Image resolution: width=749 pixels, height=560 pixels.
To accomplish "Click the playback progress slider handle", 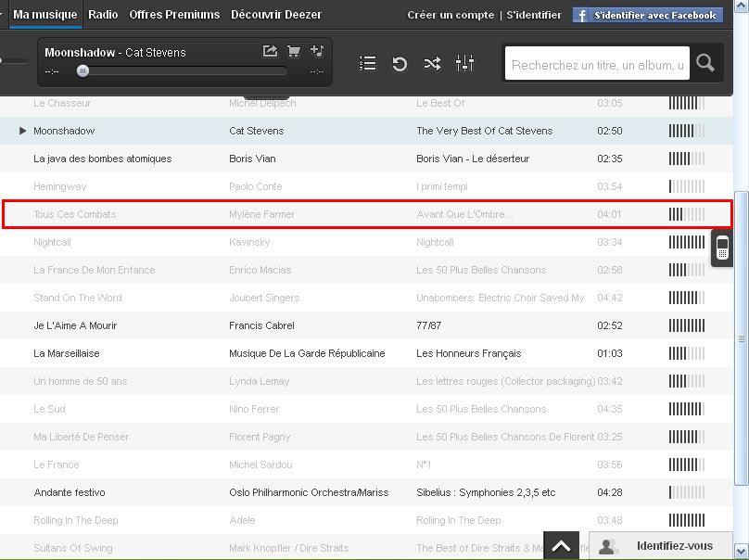I will click(x=83, y=71).
